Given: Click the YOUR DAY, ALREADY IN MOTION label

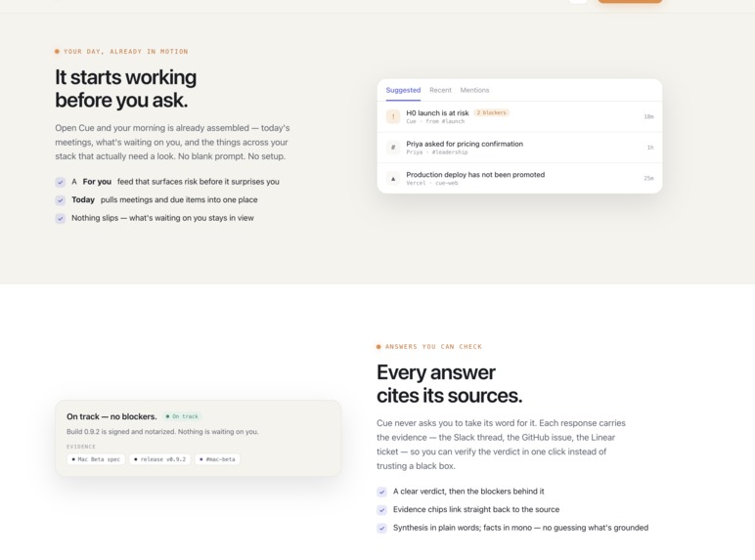Looking at the screenshot, I should [x=126, y=52].
